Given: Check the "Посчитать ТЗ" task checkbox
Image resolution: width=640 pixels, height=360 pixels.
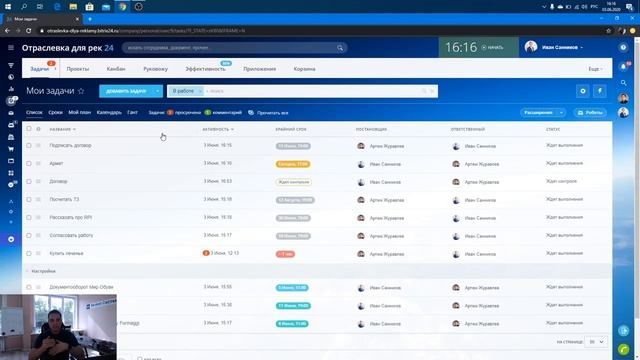Looking at the screenshot, I should pos(29,200).
